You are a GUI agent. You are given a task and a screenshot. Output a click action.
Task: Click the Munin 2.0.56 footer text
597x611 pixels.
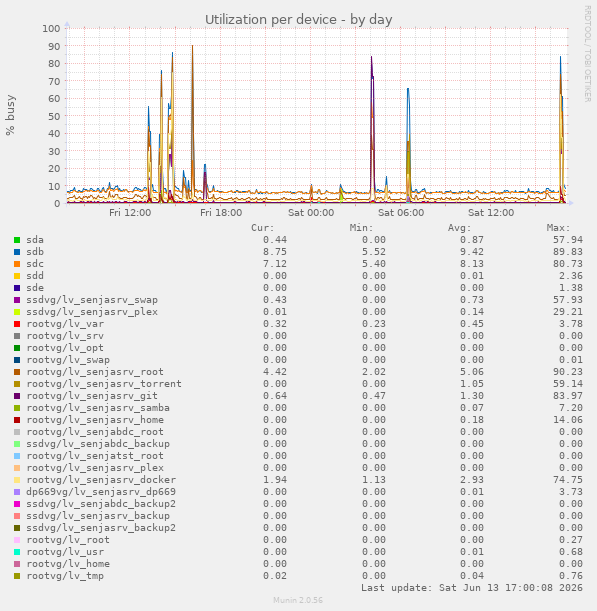coord(298,600)
